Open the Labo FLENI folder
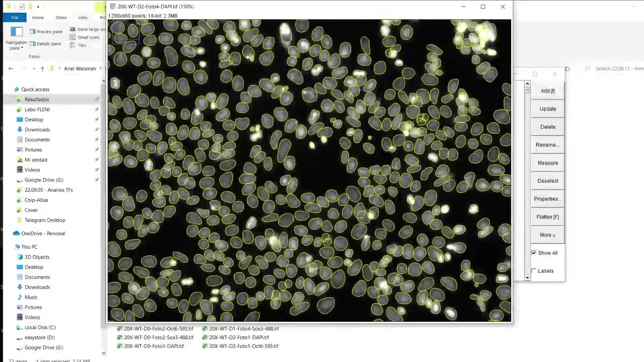 point(37,110)
